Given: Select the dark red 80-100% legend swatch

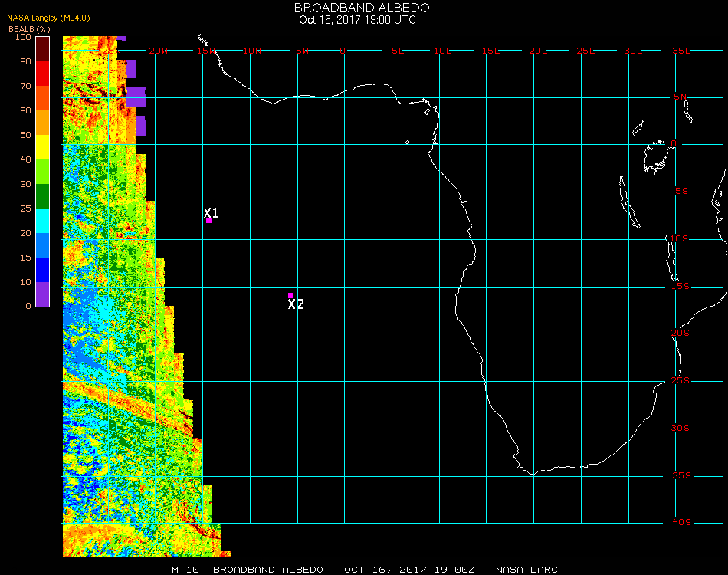Looking at the screenshot, I should (43, 49).
